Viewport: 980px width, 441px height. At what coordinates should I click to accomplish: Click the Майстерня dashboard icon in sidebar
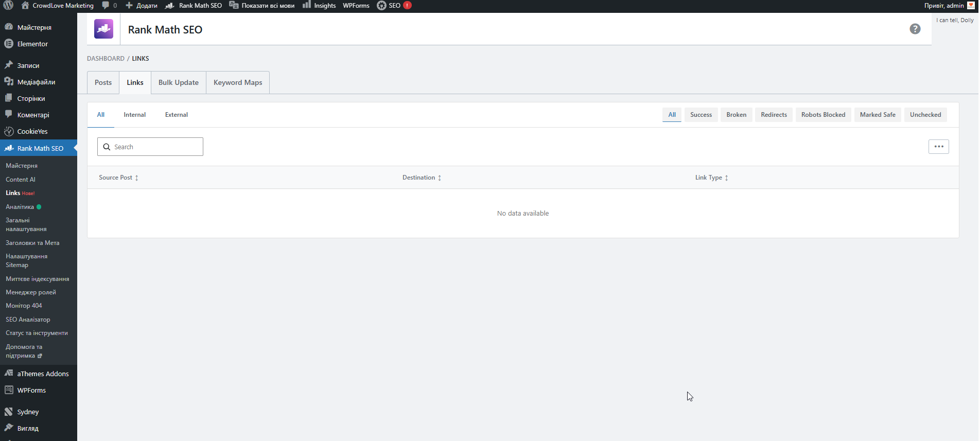tap(9, 27)
